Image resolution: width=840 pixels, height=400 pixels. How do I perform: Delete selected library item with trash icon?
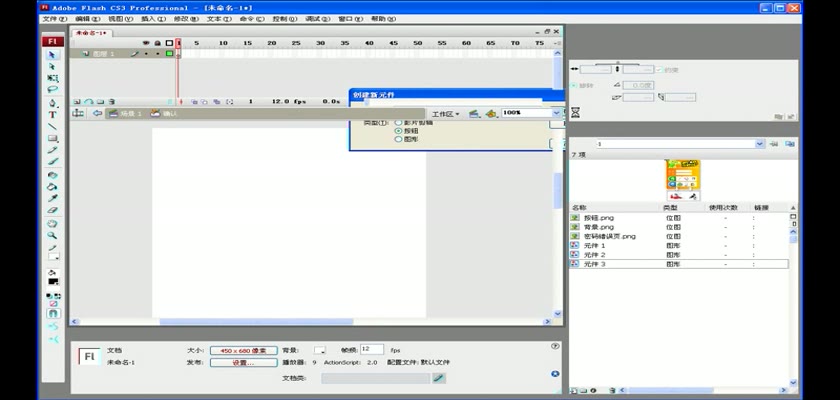[x=613, y=391]
